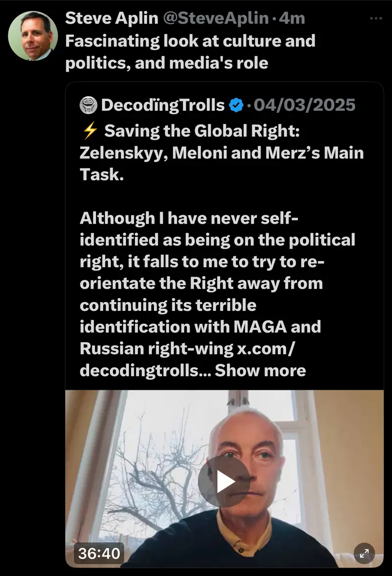Open the DecodingTrolls account name
This screenshot has height=576, width=392.
162,105
